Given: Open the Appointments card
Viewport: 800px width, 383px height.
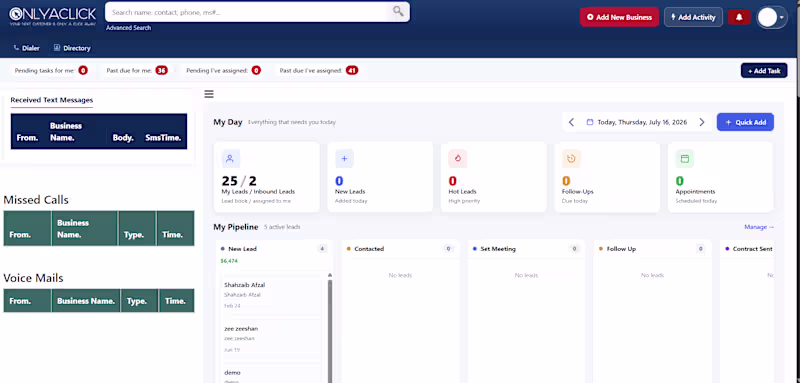Looking at the screenshot, I should [x=720, y=177].
